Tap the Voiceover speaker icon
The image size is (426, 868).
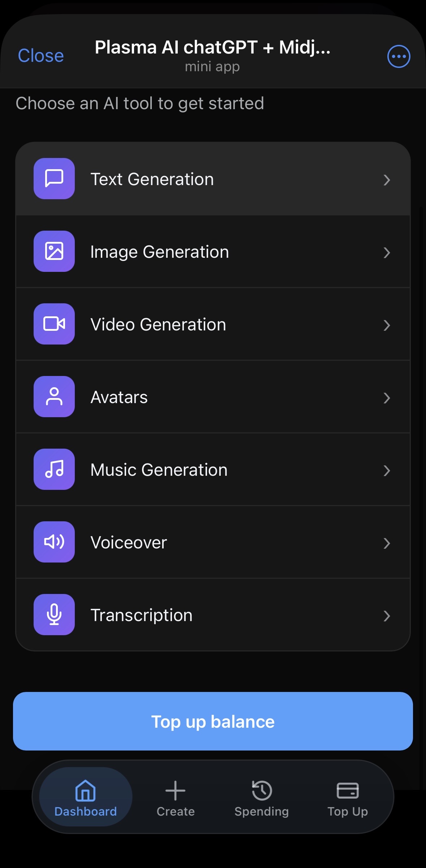point(54,542)
